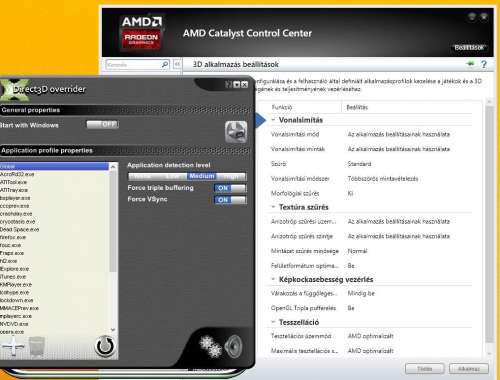500x380 pixels.
Task: Collapse the Textúra szűrés section
Action: (x=273, y=207)
